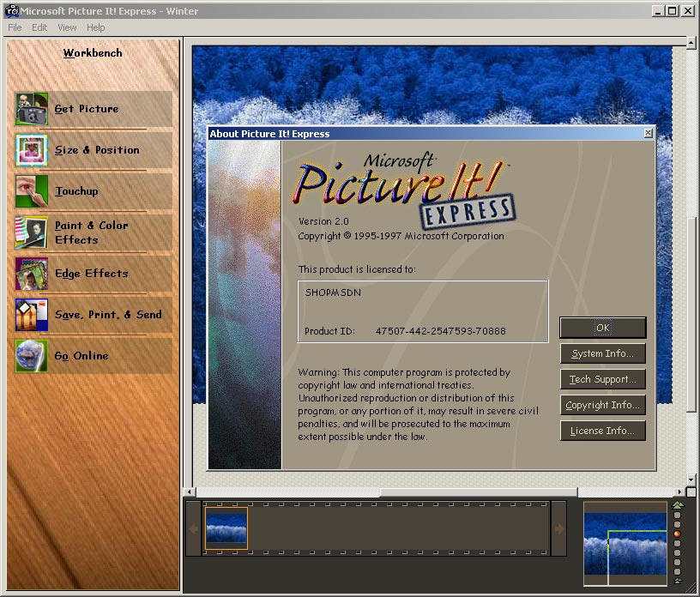Viewport: 700px width, 597px height.
Task: Open the View menu
Action: (67, 27)
